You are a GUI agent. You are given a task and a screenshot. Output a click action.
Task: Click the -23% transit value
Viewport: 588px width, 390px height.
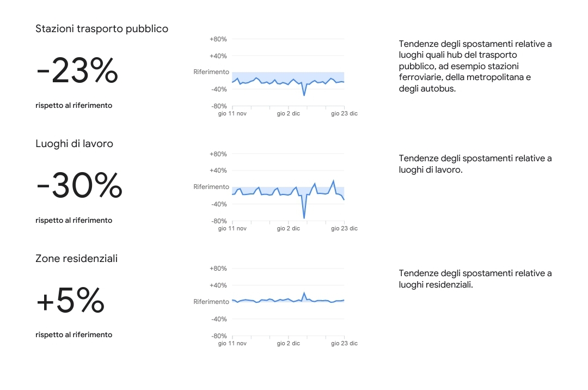77,71
